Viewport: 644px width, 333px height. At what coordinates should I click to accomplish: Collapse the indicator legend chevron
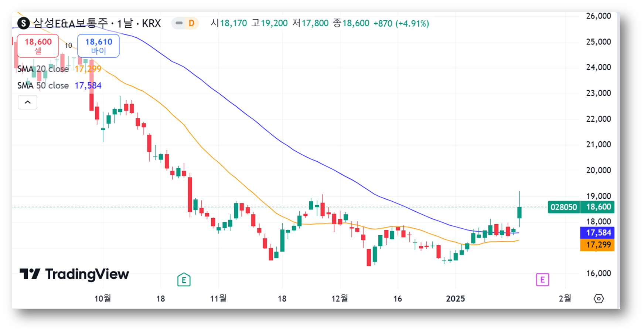28,102
